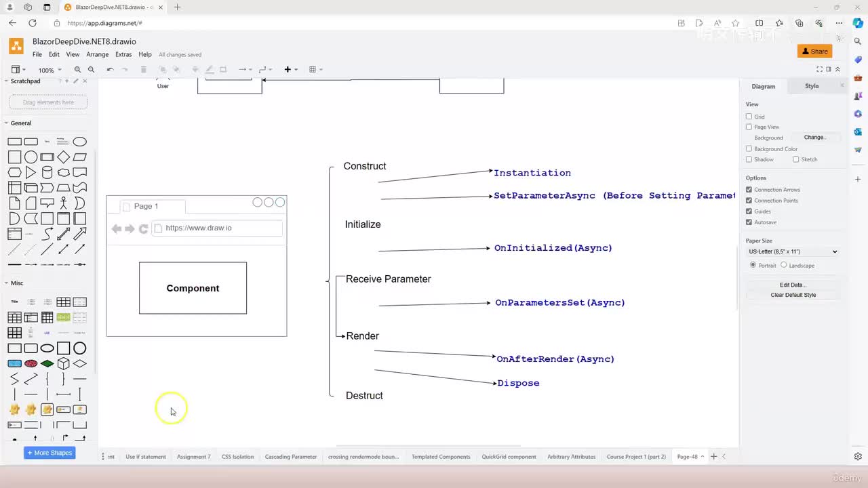Select the Diamond shape in General
The image size is (868, 488).
64,157
